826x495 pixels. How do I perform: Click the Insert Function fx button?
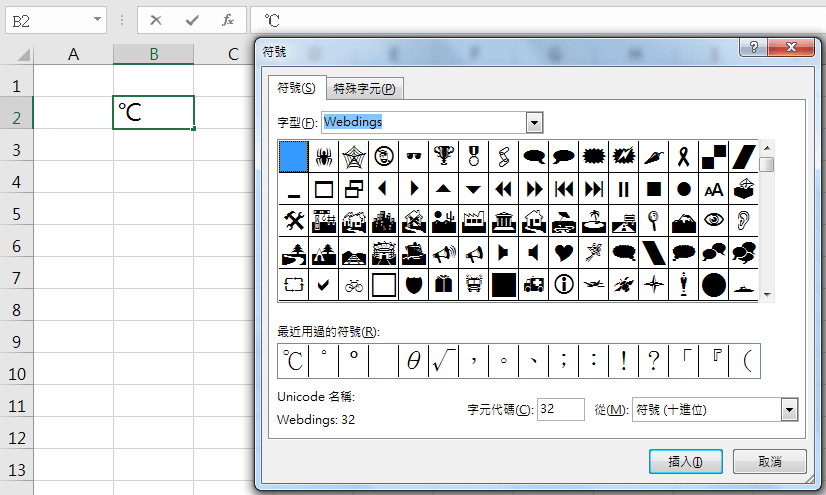[x=228, y=20]
